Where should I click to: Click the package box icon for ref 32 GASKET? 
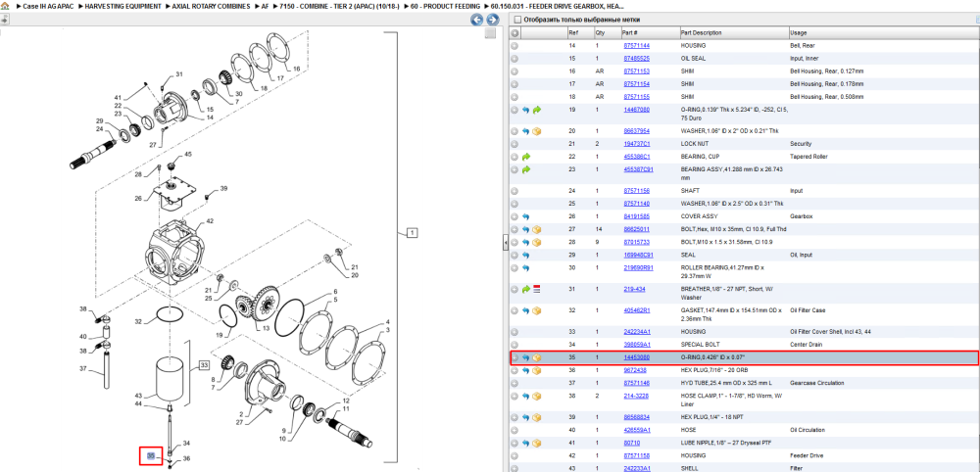(536, 310)
